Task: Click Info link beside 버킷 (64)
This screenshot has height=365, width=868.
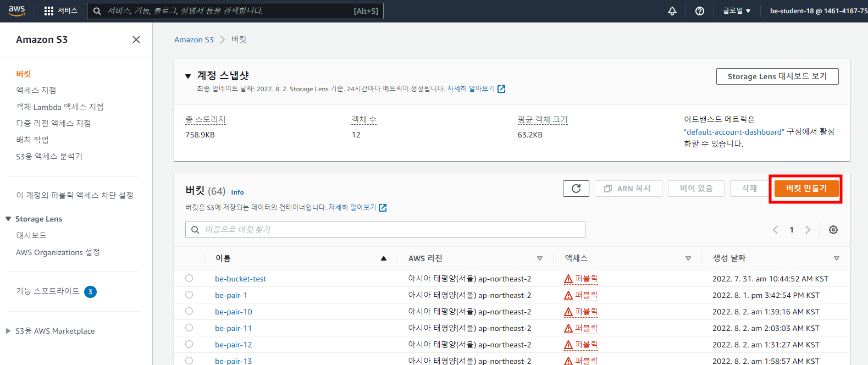Action: 237,192
